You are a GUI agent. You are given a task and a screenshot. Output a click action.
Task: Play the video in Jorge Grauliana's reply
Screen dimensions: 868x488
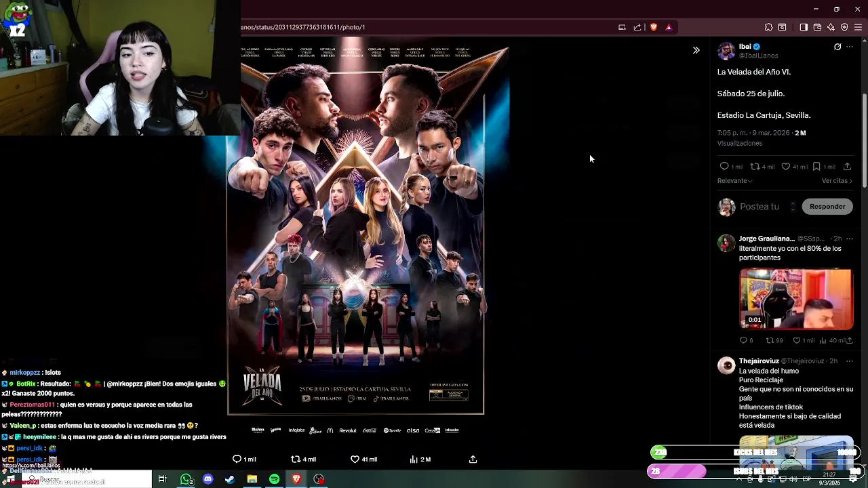[796, 299]
